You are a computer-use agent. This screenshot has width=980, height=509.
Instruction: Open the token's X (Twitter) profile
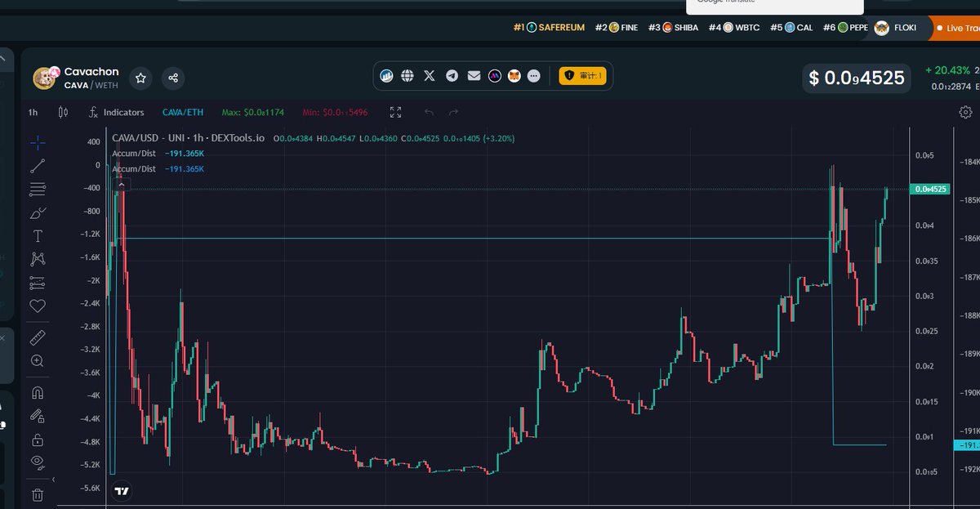click(430, 76)
